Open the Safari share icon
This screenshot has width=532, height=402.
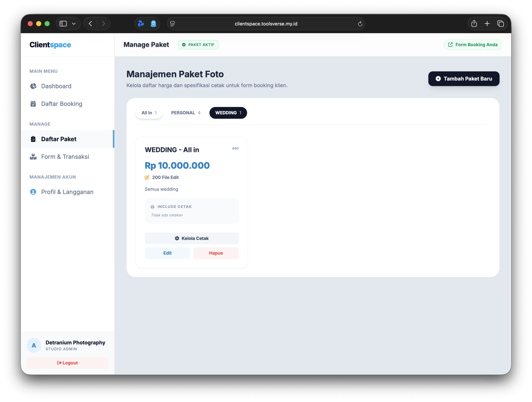coord(474,24)
